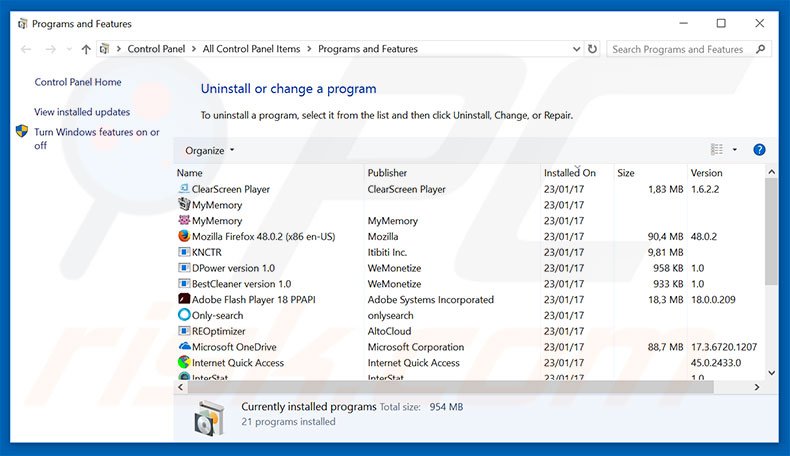The height and width of the screenshot is (456, 790).
Task: Click the 17.3.6720.1207 version cell
Action: pyautogui.click(x=723, y=347)
